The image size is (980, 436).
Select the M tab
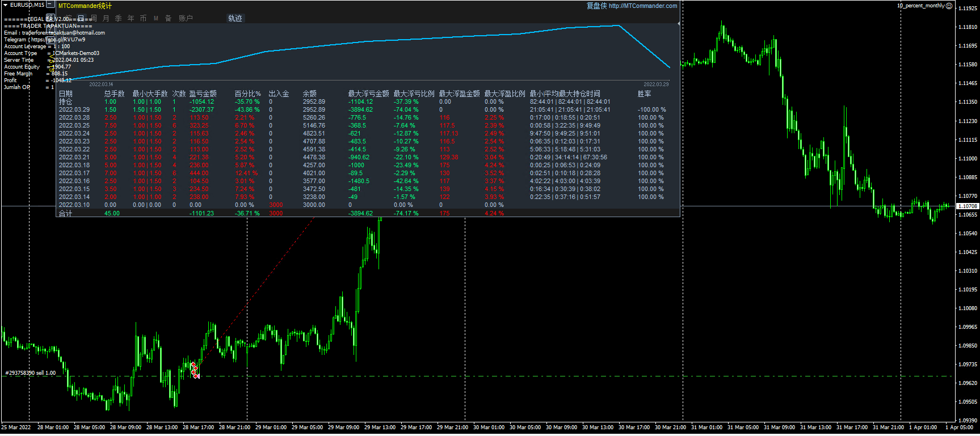(x=156, y=18)
